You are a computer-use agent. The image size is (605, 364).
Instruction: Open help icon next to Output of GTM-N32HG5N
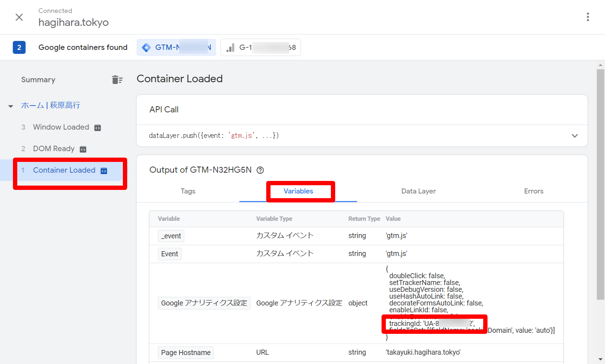pyautogui.click(x=260, y=170)
